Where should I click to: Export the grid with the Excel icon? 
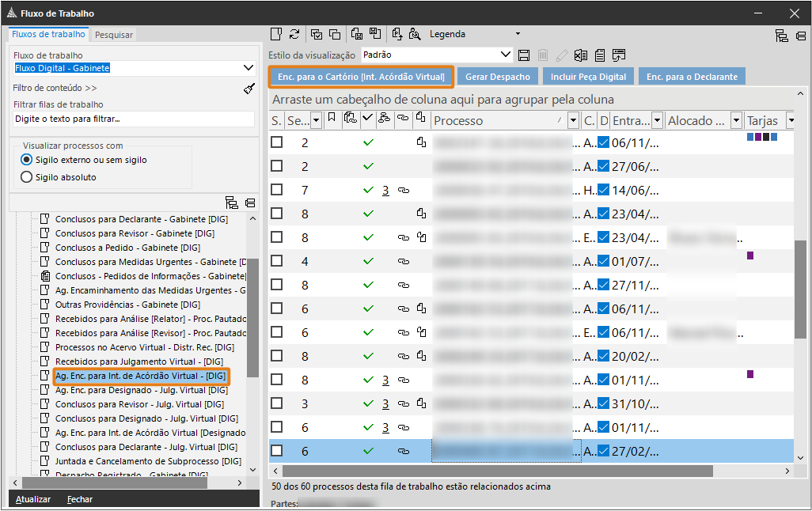tap(581, 55)
